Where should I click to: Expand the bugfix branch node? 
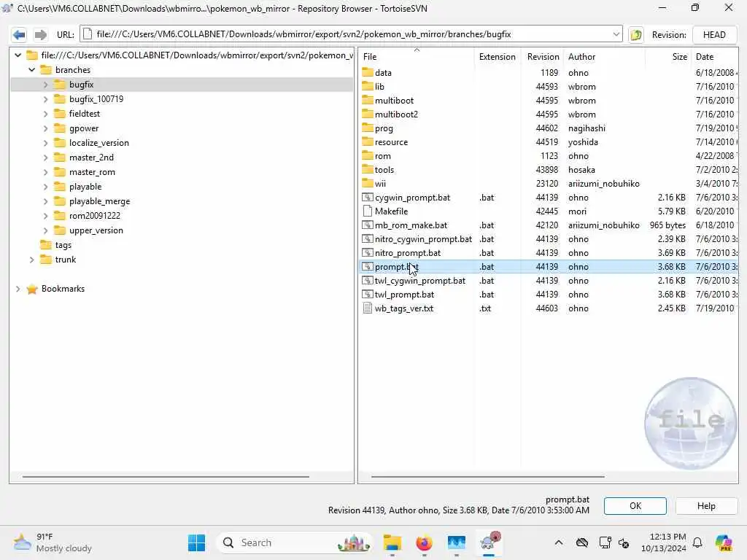coord(46,85)
